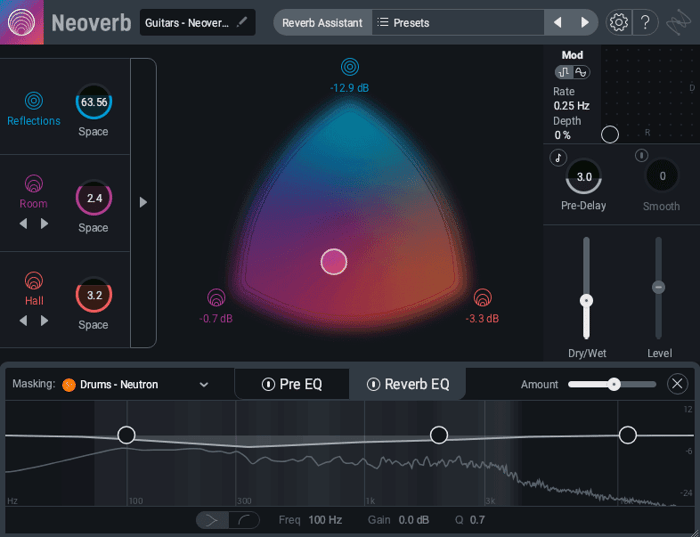Click the Q value 0.7
Screen dimensions: 700x537
tap(477, 520)
